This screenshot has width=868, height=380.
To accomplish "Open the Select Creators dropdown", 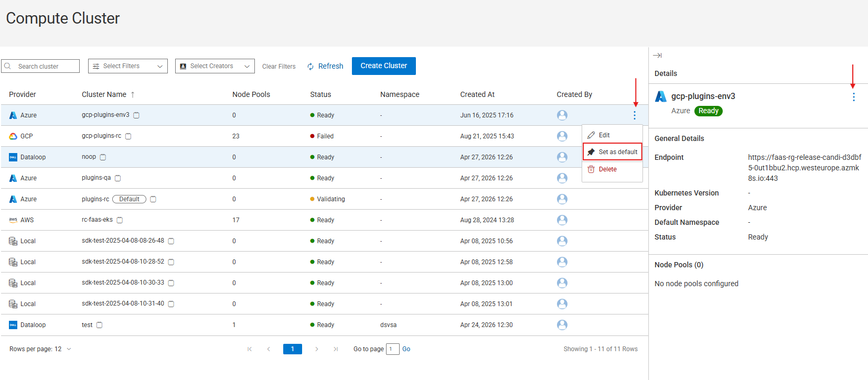I will (x=215, y=66).
